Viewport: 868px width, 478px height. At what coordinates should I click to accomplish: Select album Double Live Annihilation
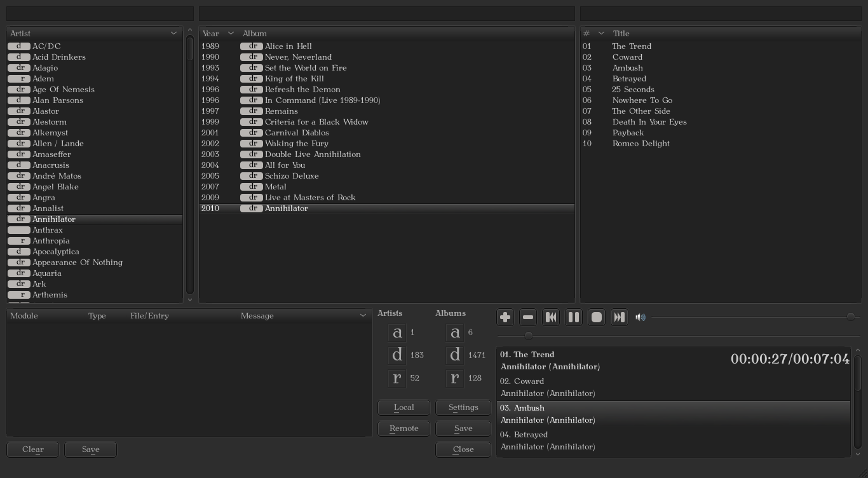pos(387,154)
